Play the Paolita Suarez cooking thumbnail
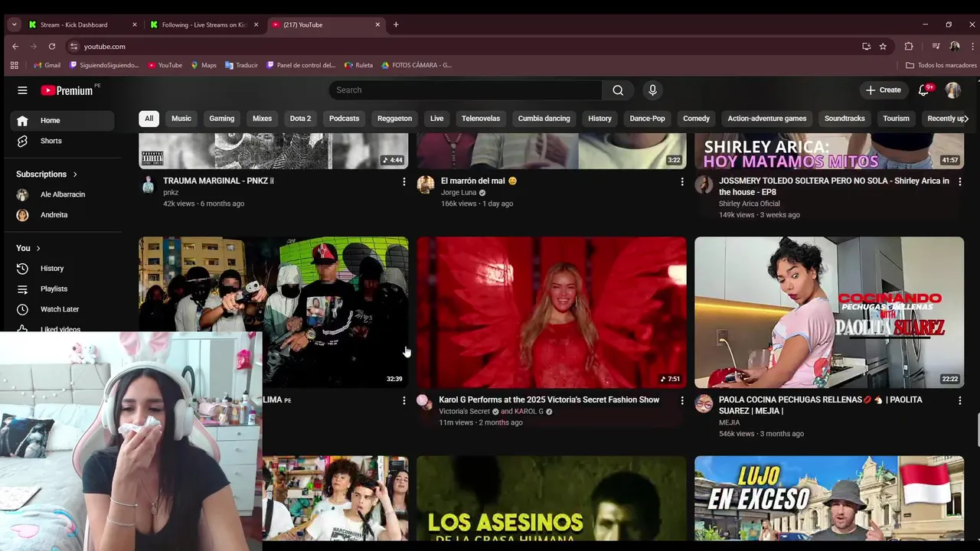Screen dimensions: 980x551 point(829,312)
